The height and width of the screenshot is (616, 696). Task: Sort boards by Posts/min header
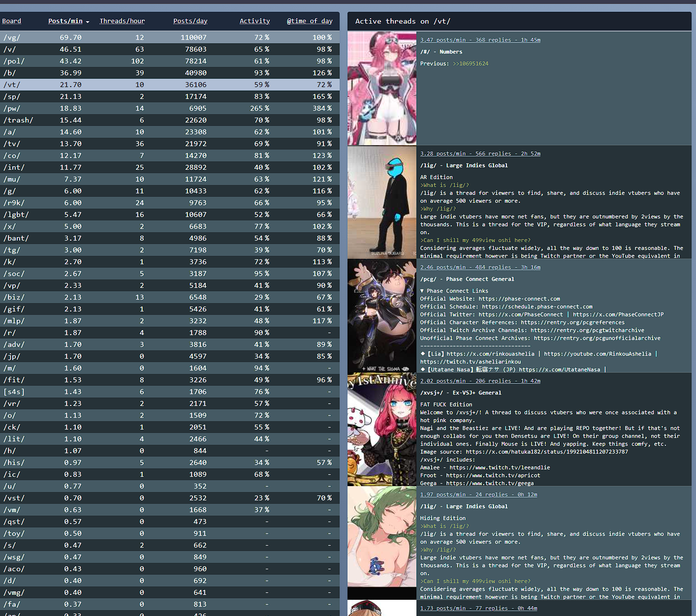point(65,21)
